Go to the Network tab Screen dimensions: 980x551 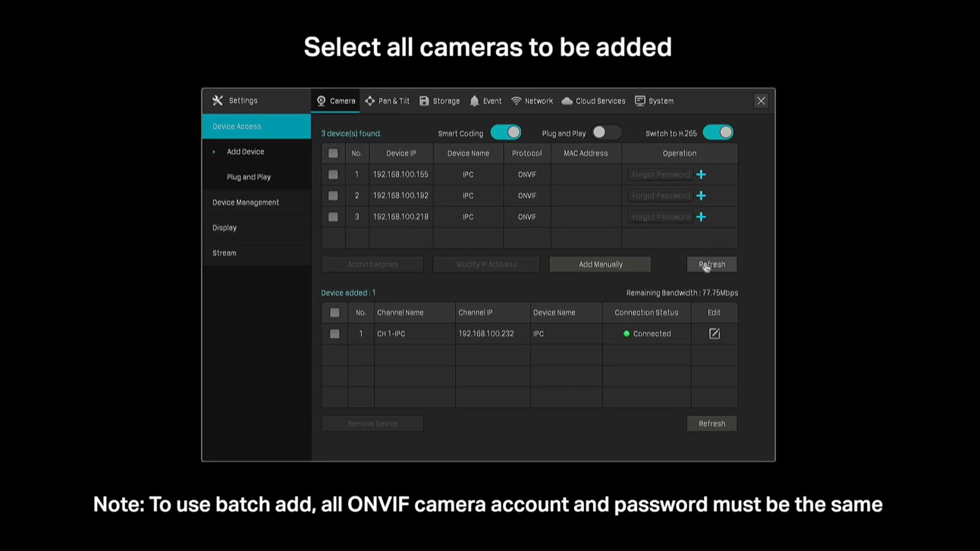[532, 101]
